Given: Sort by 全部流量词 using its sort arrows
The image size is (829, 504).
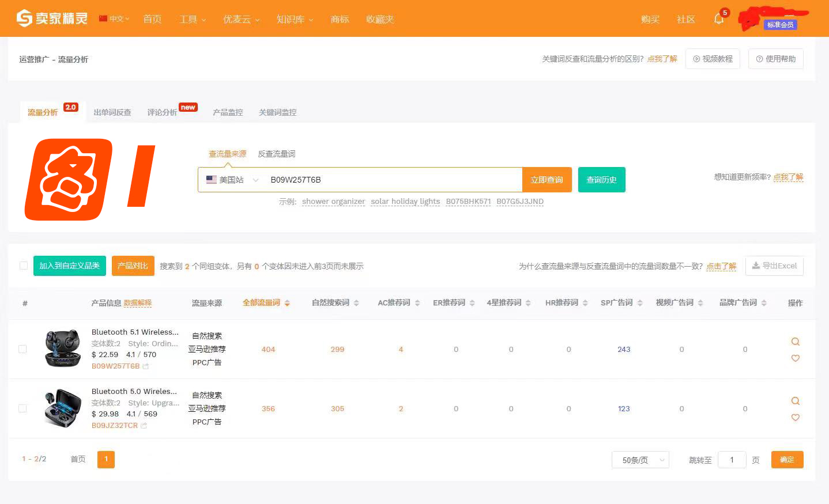Looking at the screenshot, I should point(287,302).
